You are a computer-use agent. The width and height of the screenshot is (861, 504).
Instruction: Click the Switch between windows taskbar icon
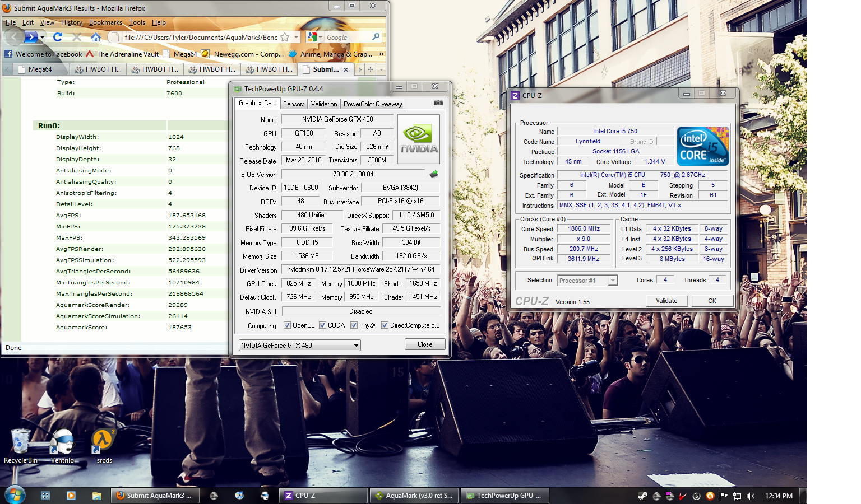45,496
